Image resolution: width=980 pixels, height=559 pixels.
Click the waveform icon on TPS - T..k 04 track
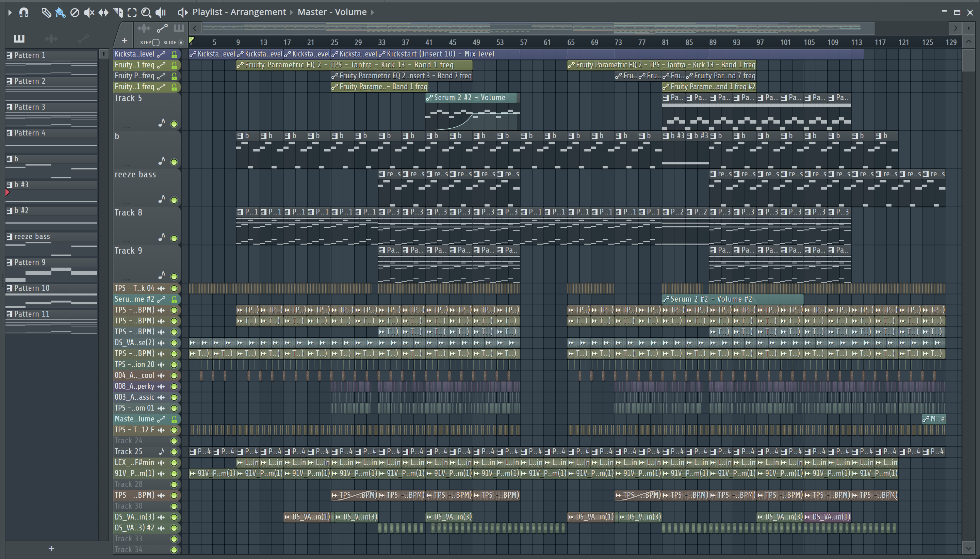coord(162,288)
